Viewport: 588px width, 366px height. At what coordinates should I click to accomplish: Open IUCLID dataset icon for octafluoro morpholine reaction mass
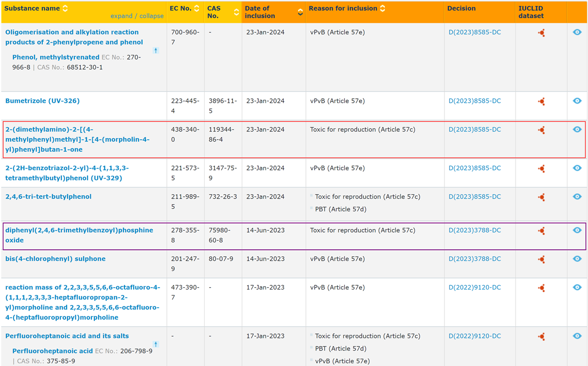coord(541,288)
